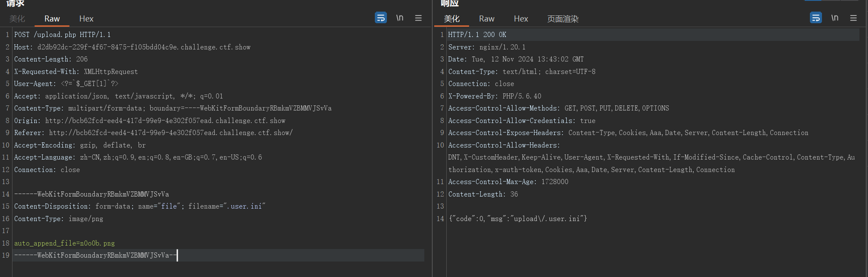
Task: Click the multipart/form-data Content-Type header
Action: point(173,108)
